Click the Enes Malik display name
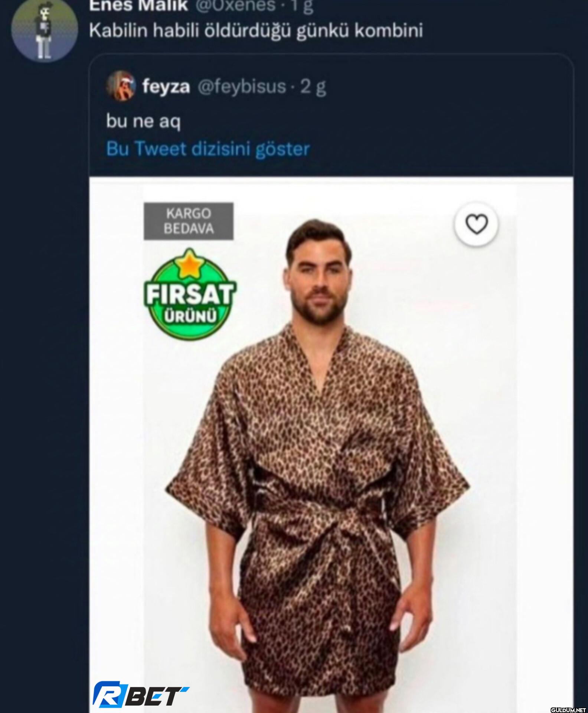 (x=138, y=6)
